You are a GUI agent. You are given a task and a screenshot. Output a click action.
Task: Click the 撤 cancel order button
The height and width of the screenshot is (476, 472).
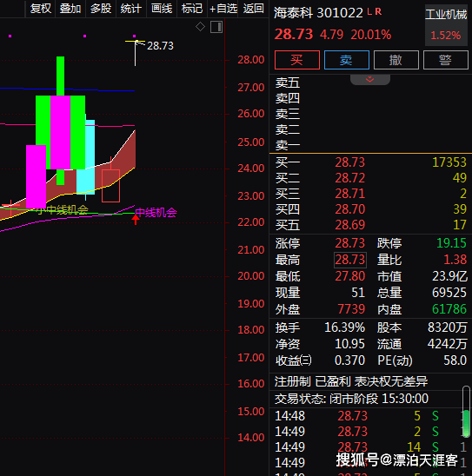coord(396,60)
